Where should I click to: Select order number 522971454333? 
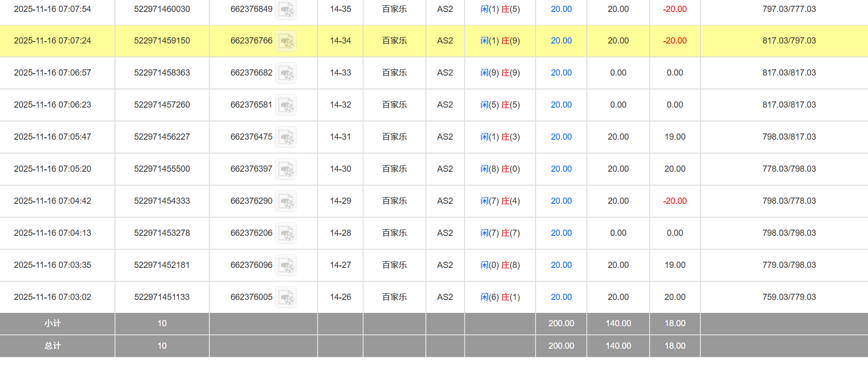[162, 201]
